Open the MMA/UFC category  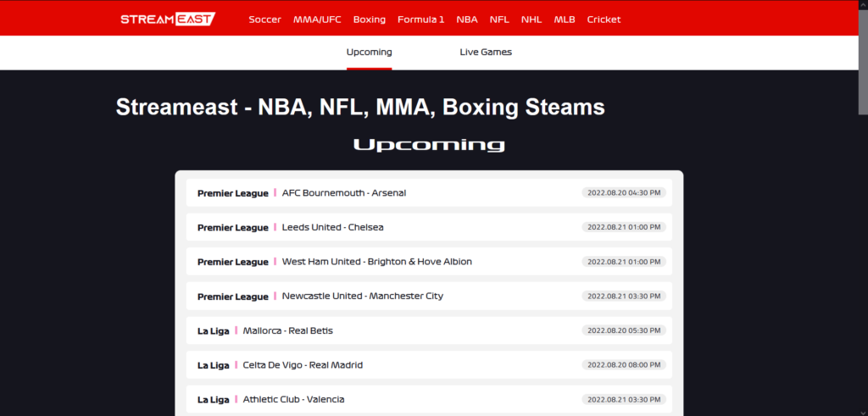[x=317, y=19]
